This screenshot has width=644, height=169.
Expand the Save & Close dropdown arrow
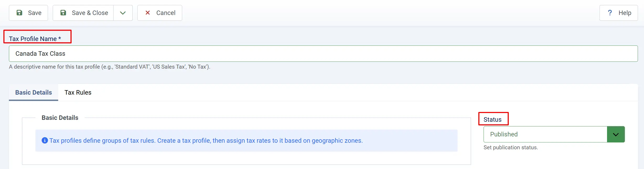pyautogui.click(x=123, y=13)
